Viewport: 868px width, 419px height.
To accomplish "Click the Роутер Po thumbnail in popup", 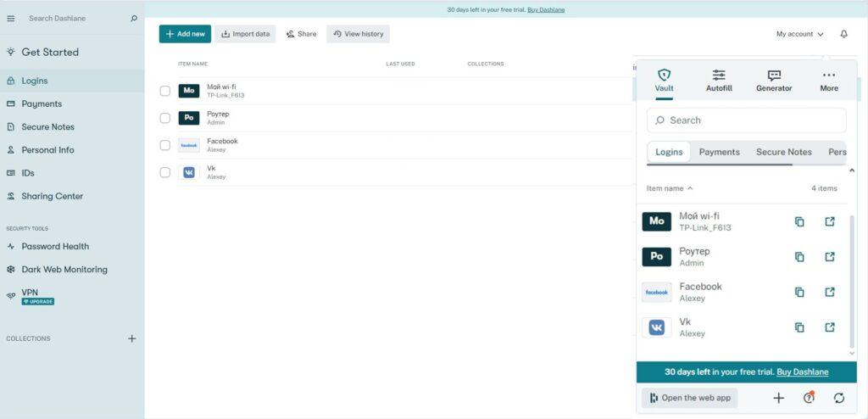I will click(x=657, y=257).
